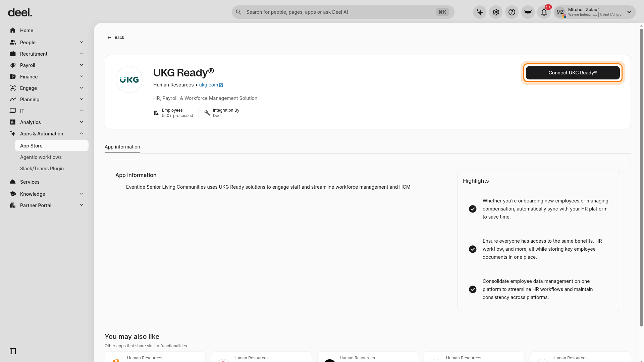Click the '550+ processed' text
Image resolution: width=644 pixels, height=362 pixels.
[x=177, y=116]
